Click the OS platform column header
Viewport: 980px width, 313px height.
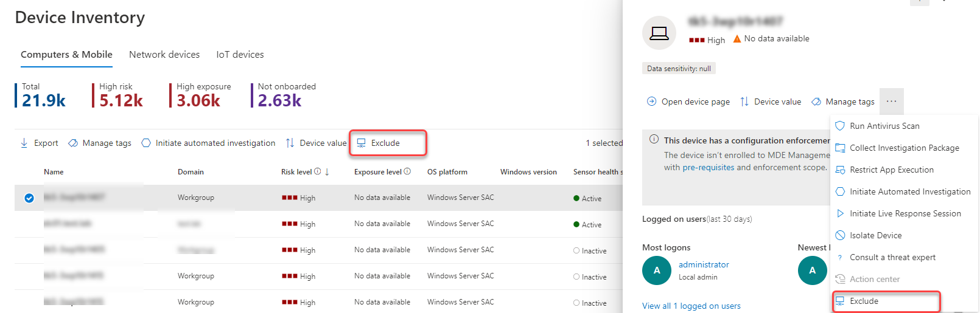tap(447, 172)
